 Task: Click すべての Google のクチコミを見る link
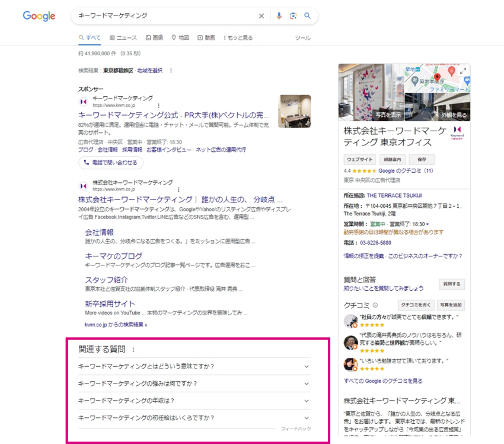click(383, 381)
